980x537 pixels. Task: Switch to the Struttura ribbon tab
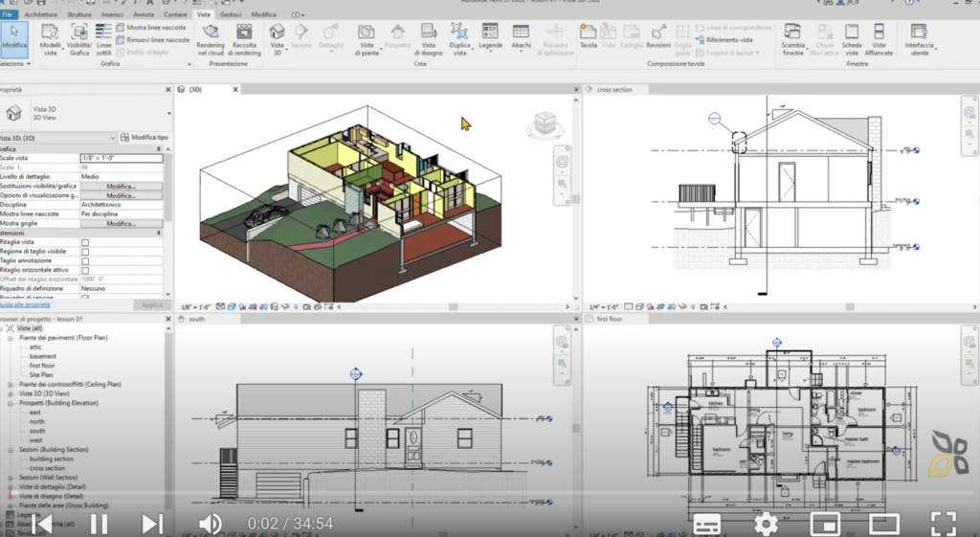(x=78, y=13)
